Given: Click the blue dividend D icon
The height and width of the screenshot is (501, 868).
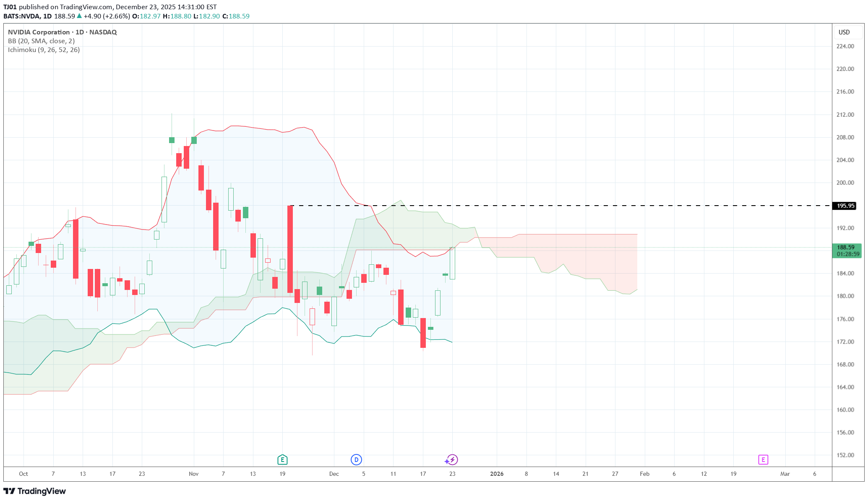Looking at the screenshot, I should [356, 460].
